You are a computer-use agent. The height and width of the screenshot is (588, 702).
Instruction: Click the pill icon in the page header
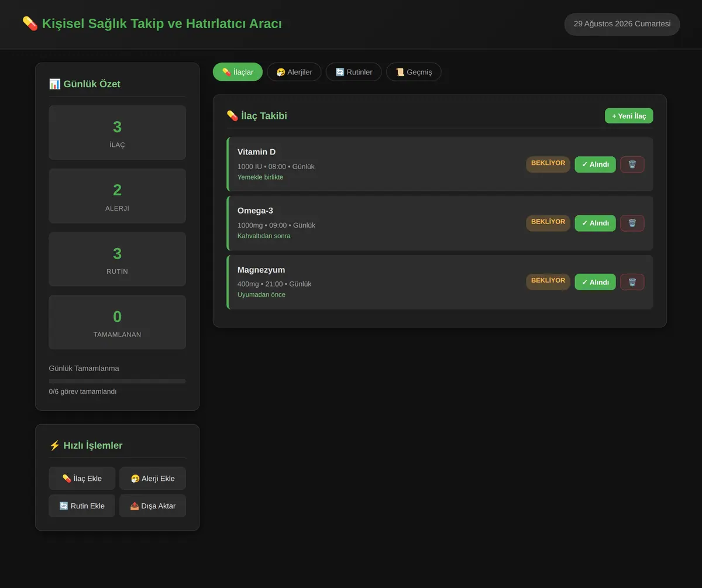[30, 23]
